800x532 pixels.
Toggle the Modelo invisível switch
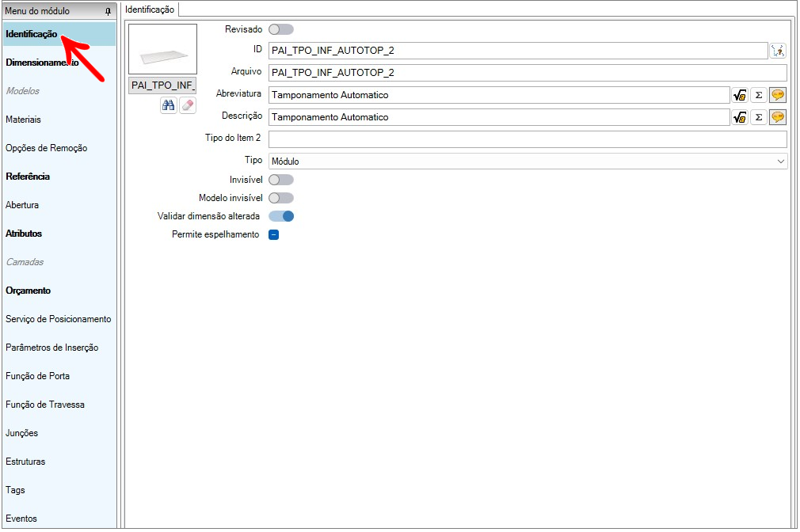(281, 198)
